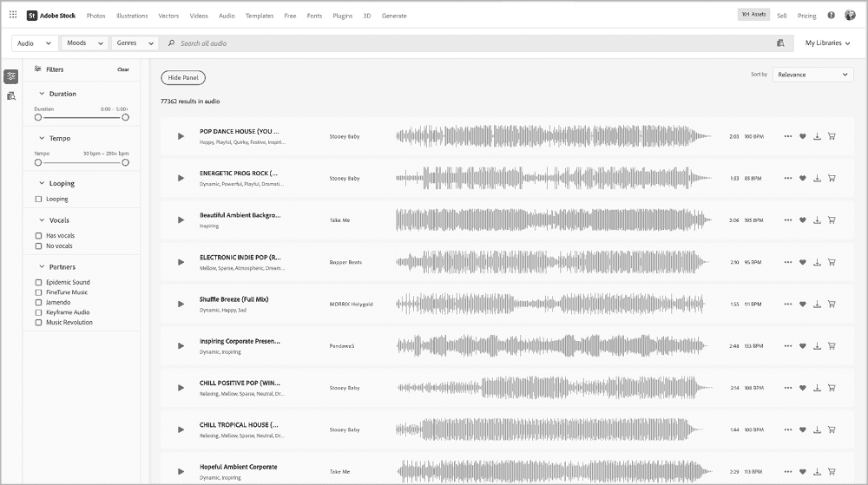Play POP DANCE HOUSE track
Image resolution: width=868 pixels, height=485 pixels.
pyautogui.click(x=181, y=136)
